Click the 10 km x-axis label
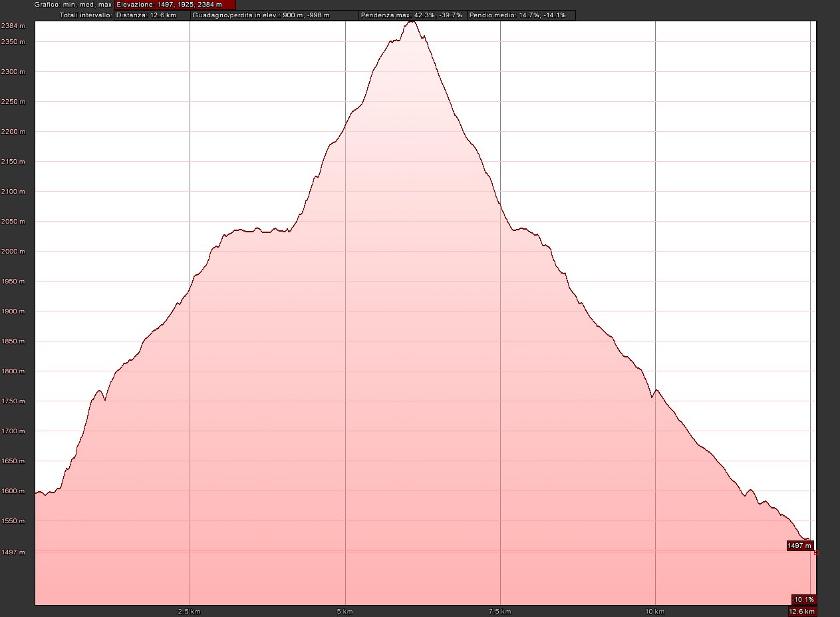The height and width of the screenshot is (617, 840). pos(655,612)
